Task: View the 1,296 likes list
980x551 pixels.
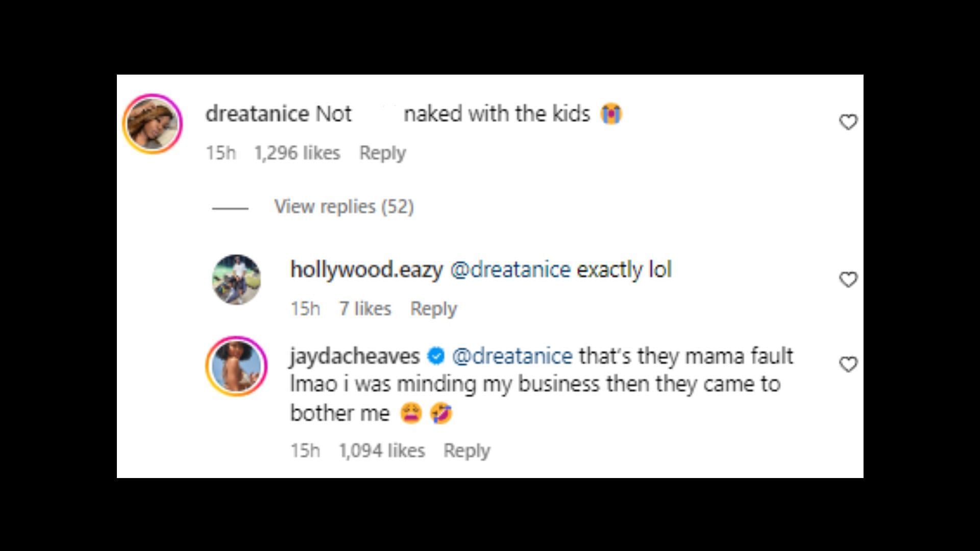Action: point(297,153)
